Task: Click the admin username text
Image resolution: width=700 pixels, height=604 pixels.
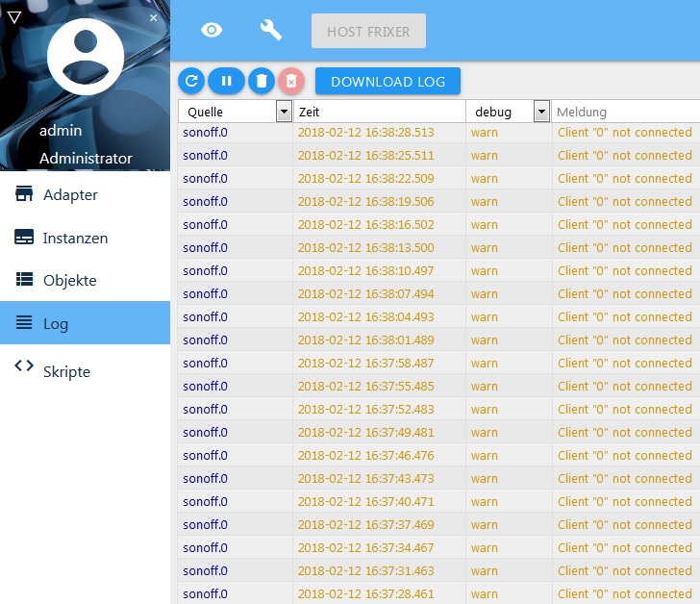Action: tap(61, 131)
